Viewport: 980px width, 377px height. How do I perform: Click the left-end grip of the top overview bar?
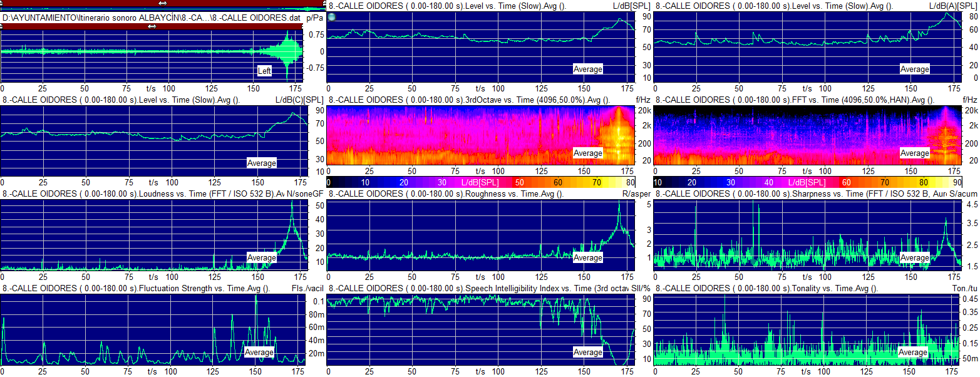(x=2, y=4)
